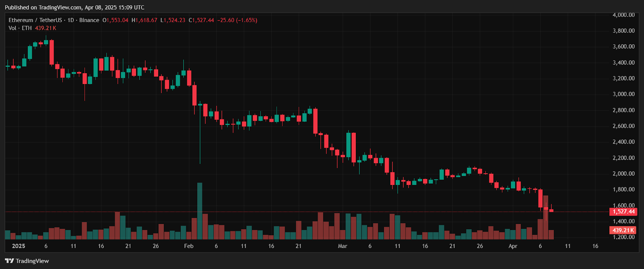Click the large green candle in early March
Screen dimensions: 644x269
click(348, 145)
